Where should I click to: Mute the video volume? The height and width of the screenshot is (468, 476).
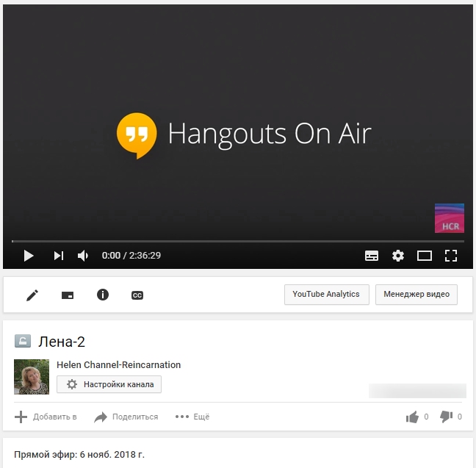coord(83,256)
